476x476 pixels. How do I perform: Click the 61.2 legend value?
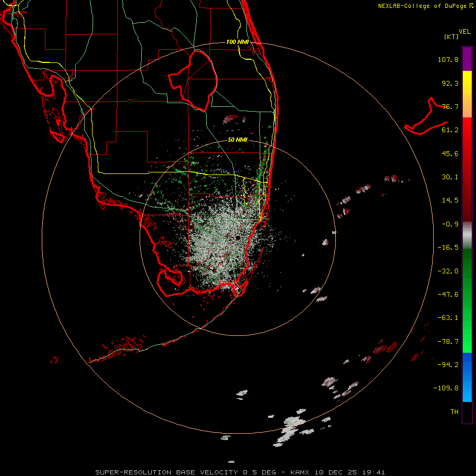450,130
